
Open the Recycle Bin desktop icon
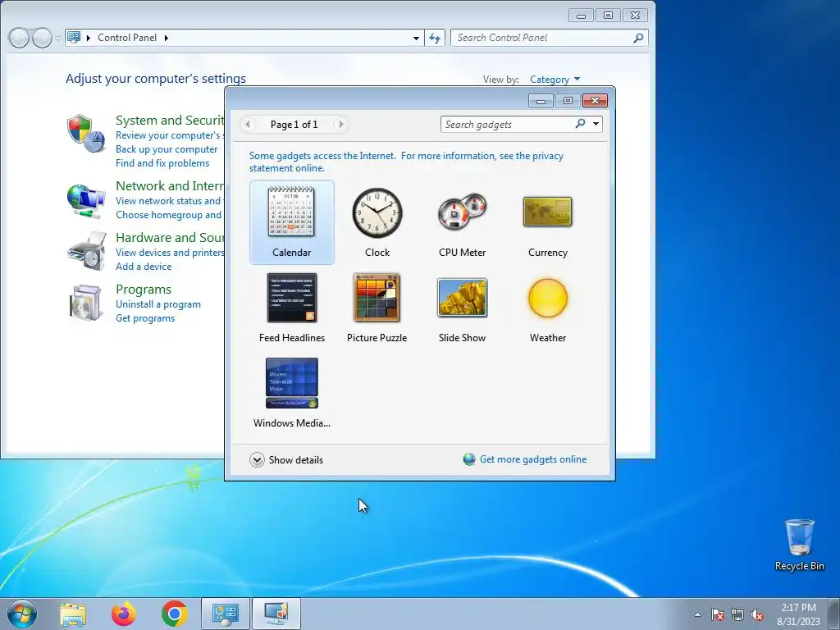point(799,545)
